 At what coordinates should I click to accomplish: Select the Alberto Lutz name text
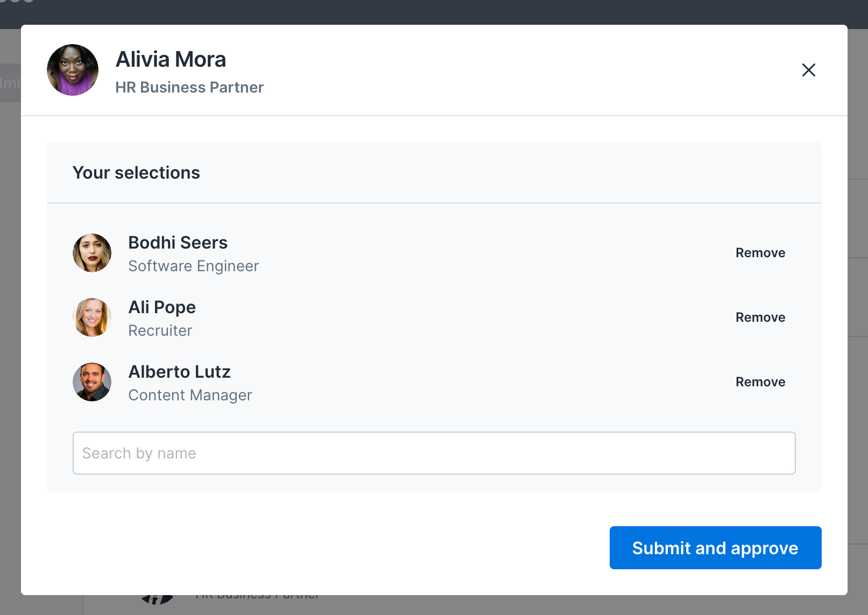[x=179, y=372]
